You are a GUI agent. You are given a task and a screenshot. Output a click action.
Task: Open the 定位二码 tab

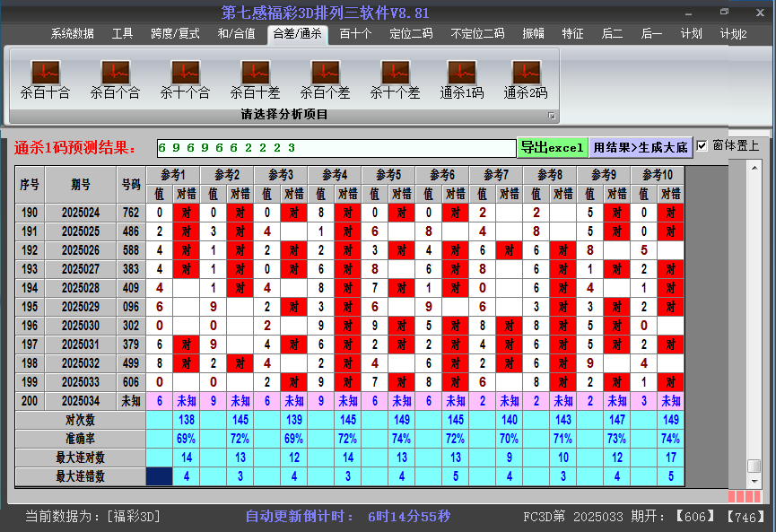[x=411, y=34]
